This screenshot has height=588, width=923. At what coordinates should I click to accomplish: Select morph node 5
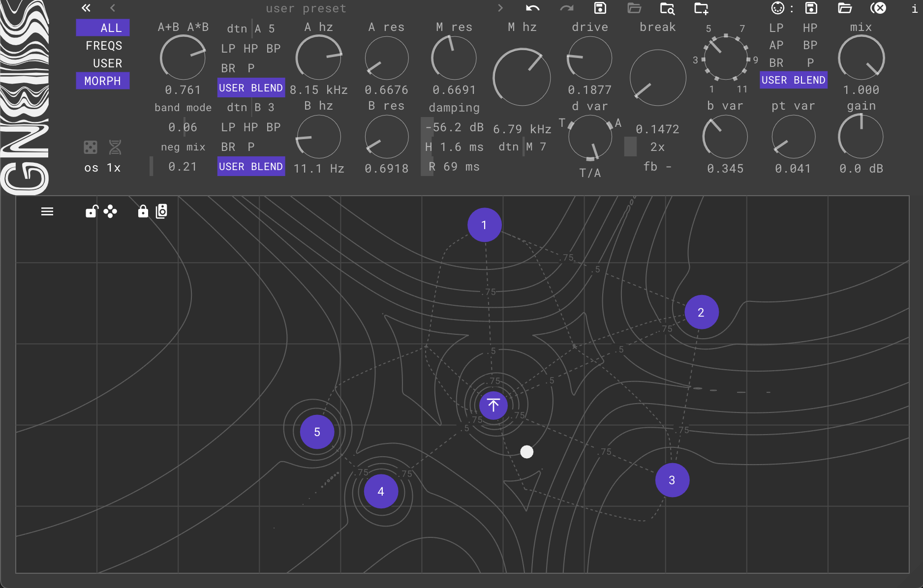point(317,432)
